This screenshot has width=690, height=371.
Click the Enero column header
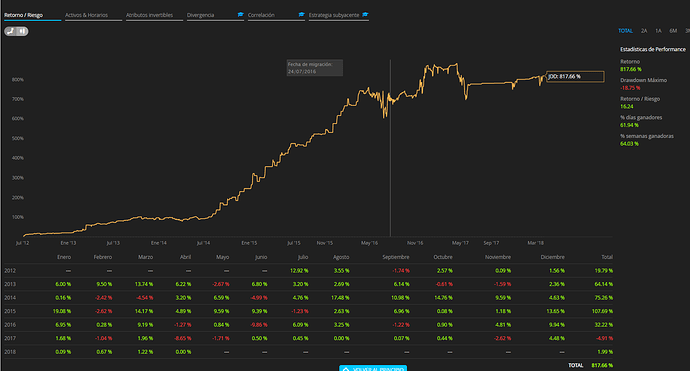click(64, 257)
